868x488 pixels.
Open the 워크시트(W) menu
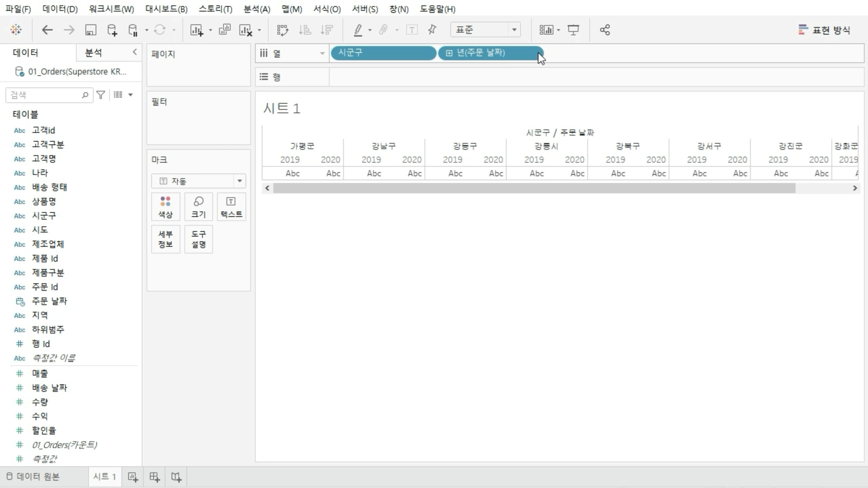[111, 9]
